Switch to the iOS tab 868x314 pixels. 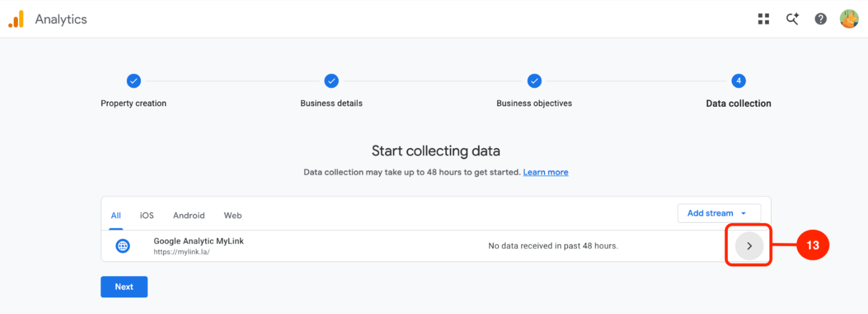pos(147,216)
